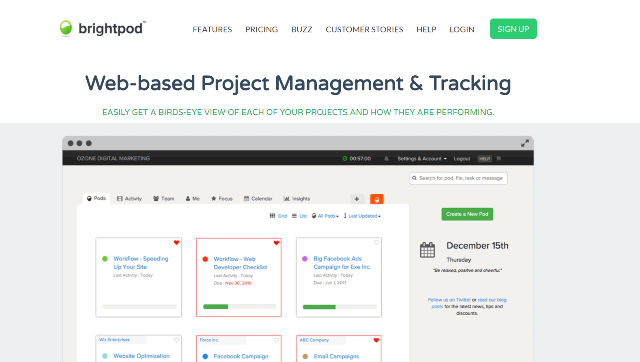Viewport: 640px width, 362px height.
Task: Click red color dot on Web Developer Checklist
Action: 205,259
